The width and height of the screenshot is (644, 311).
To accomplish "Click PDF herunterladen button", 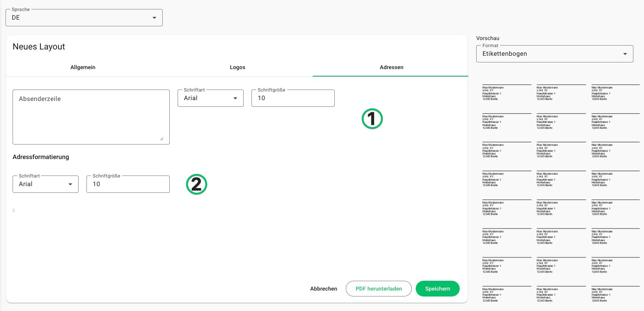I will 379,289.
